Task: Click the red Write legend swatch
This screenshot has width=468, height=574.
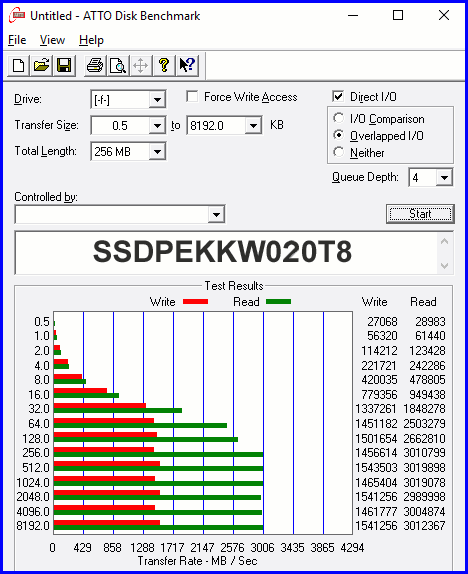Action: coord(196,302)
